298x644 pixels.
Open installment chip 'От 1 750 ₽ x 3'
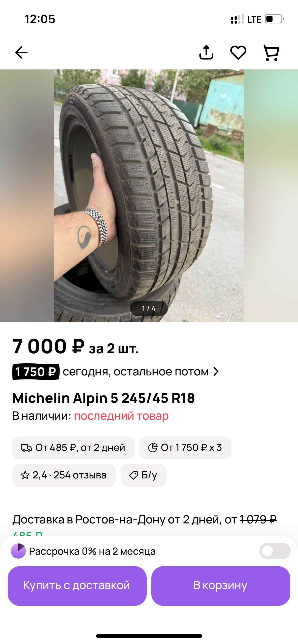click(185, 448)
